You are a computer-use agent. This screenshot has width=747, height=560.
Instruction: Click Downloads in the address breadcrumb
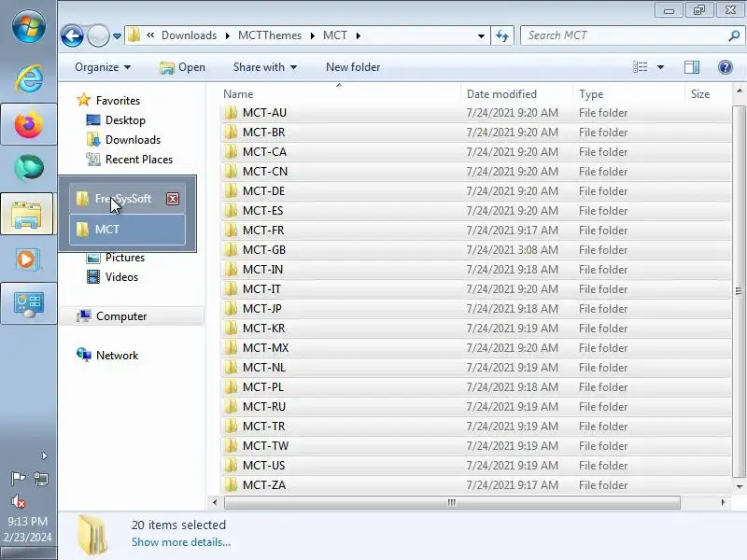(x=189, y=35)
